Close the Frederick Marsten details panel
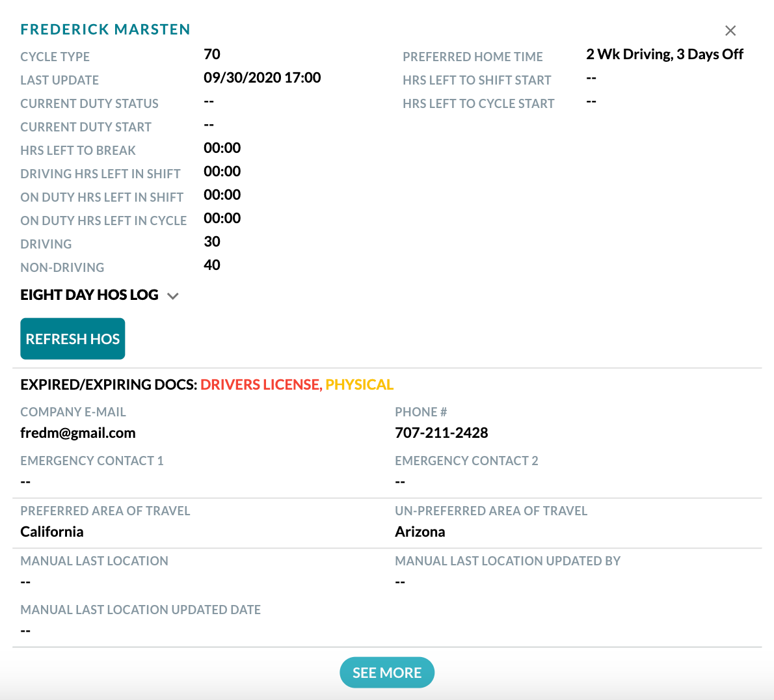 (x=730, y=31)
